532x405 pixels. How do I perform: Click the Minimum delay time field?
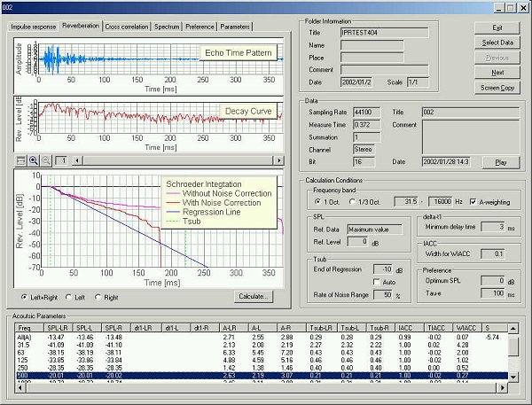coord(493,227)
